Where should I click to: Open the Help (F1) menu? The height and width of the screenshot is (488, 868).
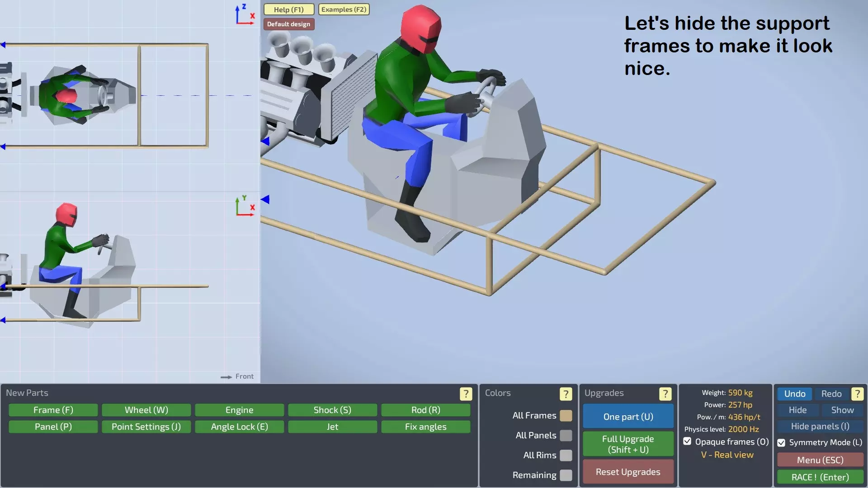pos(288,9)
